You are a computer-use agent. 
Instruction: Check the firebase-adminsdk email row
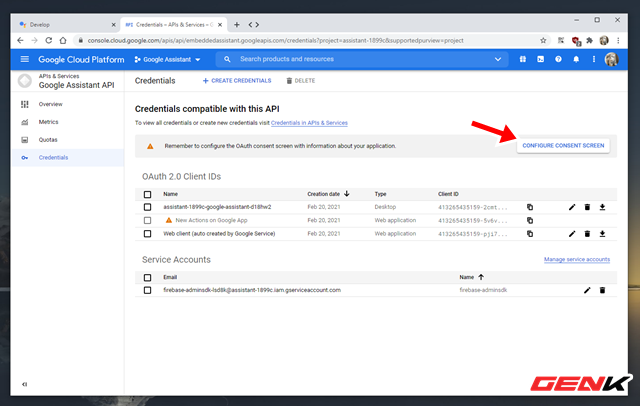147,290
